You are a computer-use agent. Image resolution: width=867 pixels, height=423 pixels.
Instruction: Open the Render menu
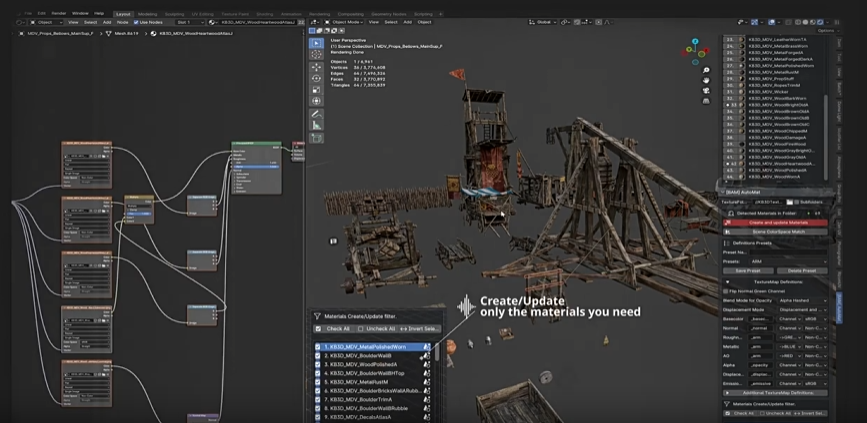click(x=59, y=13)
